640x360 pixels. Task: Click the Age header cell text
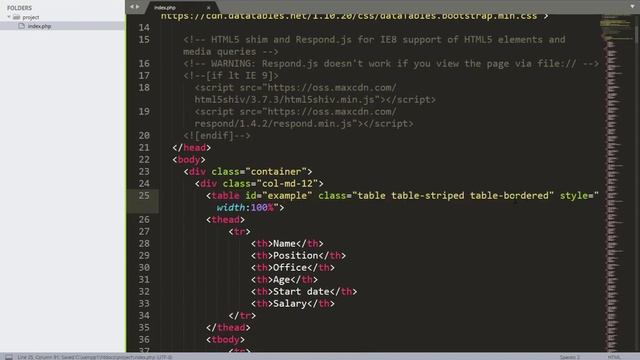(x=281, y=280)
